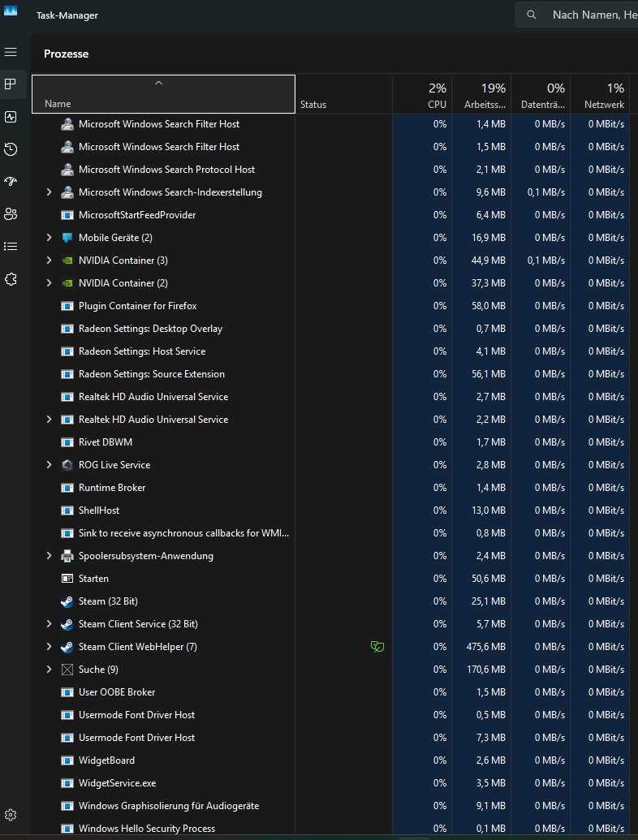
Task: Expand Steam Client WebHelper (7)
Action: 49,647
